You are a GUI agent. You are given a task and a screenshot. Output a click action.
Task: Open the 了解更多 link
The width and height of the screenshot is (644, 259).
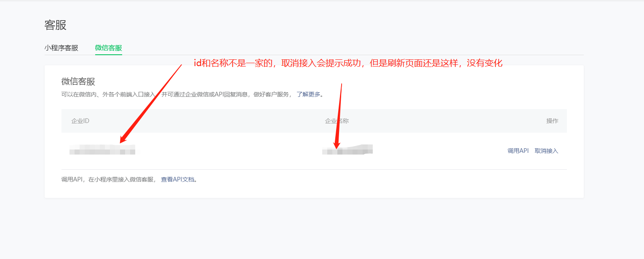309,94
